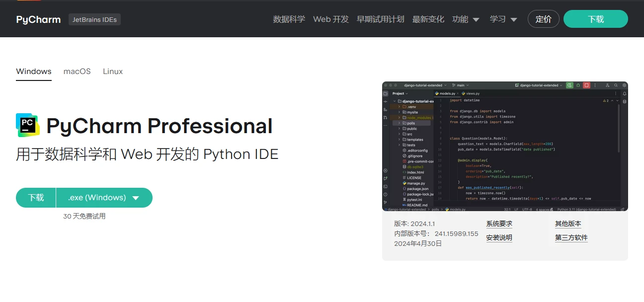Open the 第三方软件 link
The width and height of the screenshot is (644, 302).
pos(571,238)
